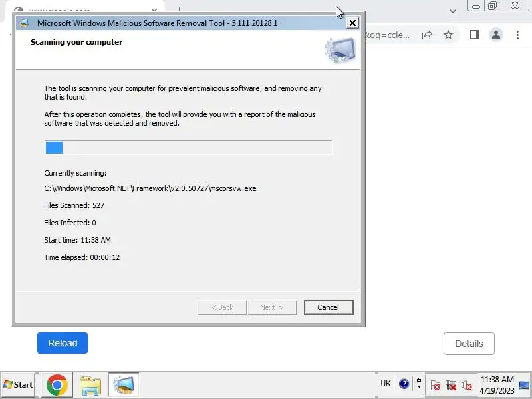Image resolution: width=532 pixels, height=399 pixels.
Task: Click the scan progress bar
Action: point(188,148)
